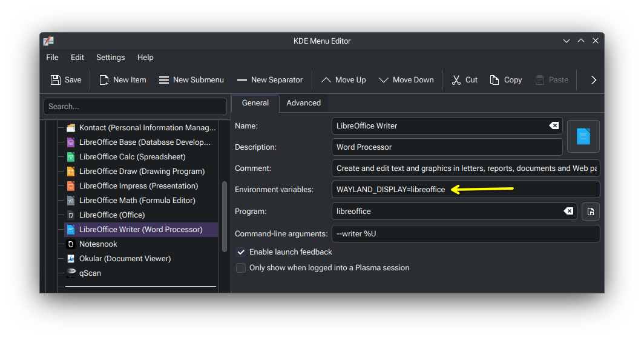
Task: Switch to the Advanced tab
Action: point(303,103)
